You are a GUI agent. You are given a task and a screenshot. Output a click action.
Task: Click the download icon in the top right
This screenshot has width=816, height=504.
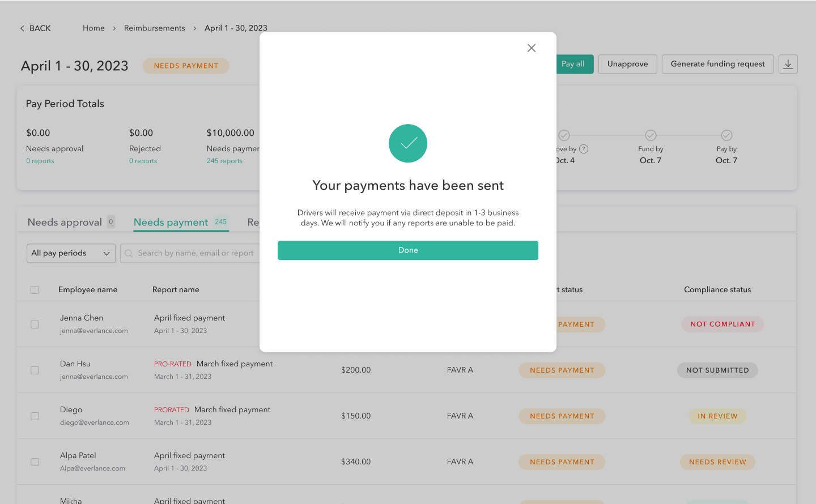click(x=788, y=64)
